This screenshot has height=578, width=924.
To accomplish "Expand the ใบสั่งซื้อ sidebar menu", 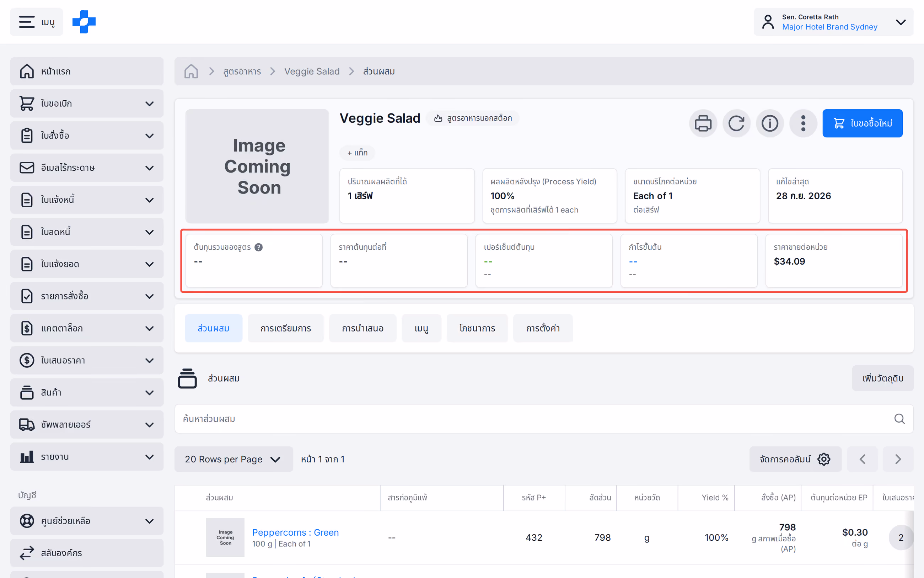I will pyautogui.click(x=87, y=136).
